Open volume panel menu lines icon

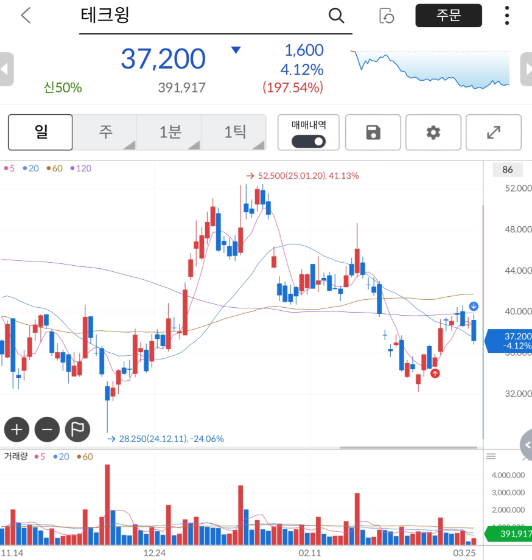coord(491,456)
